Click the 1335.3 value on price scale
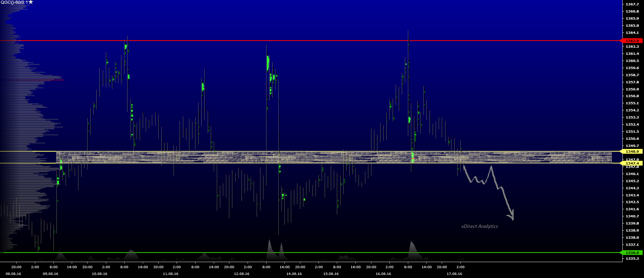The image size is (644, 278). pos(632,258)
